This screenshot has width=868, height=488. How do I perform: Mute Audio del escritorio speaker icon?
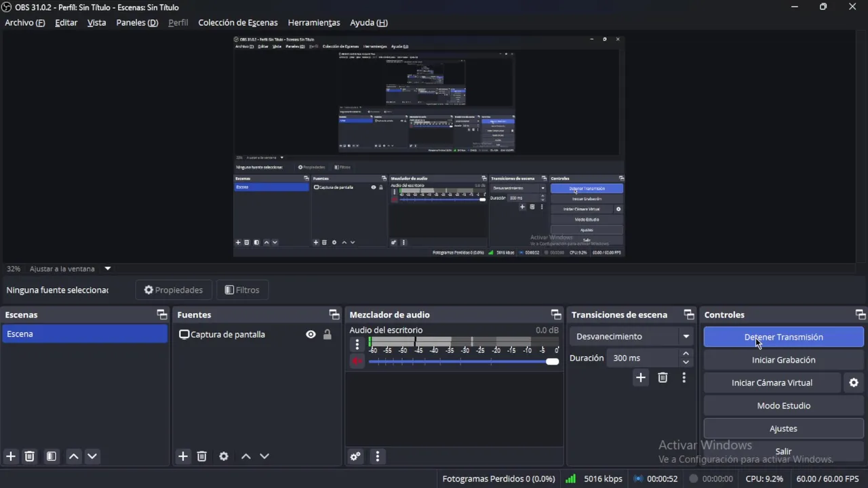(357, 361)
